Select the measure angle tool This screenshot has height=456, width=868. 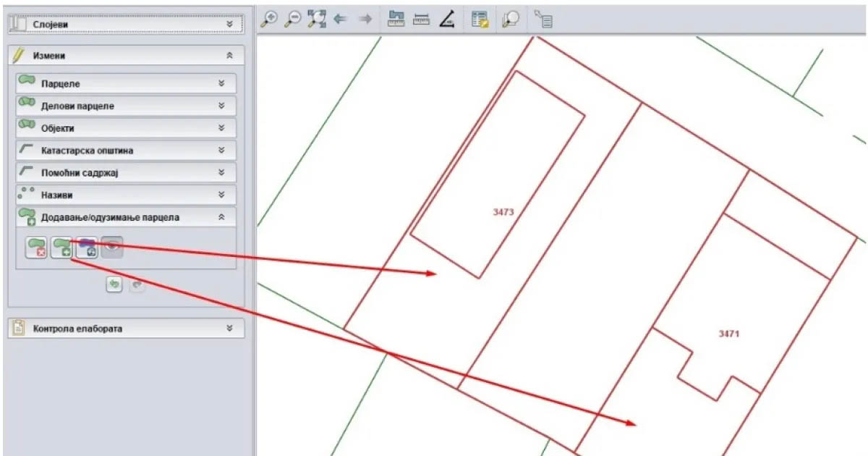[x=447, y=20]
